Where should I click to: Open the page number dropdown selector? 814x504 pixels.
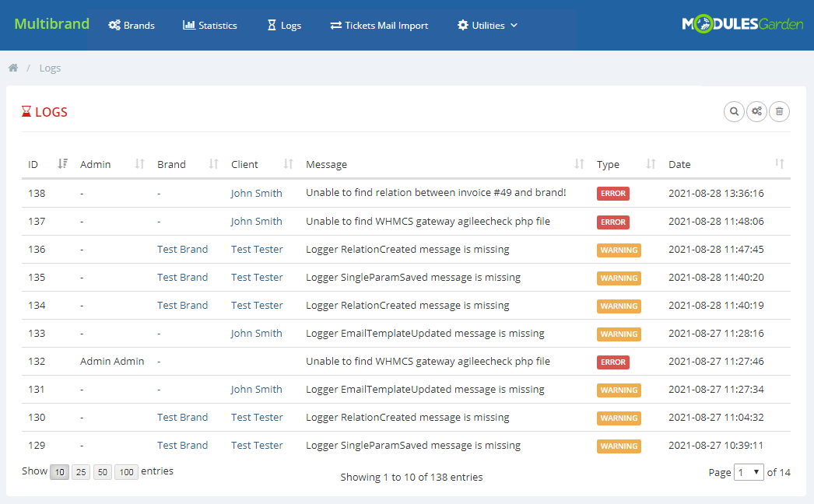(x=749, y=471)
